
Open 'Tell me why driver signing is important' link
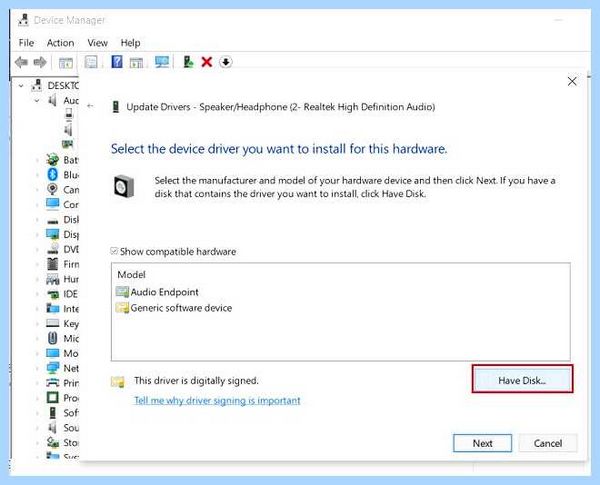(217, 400)
